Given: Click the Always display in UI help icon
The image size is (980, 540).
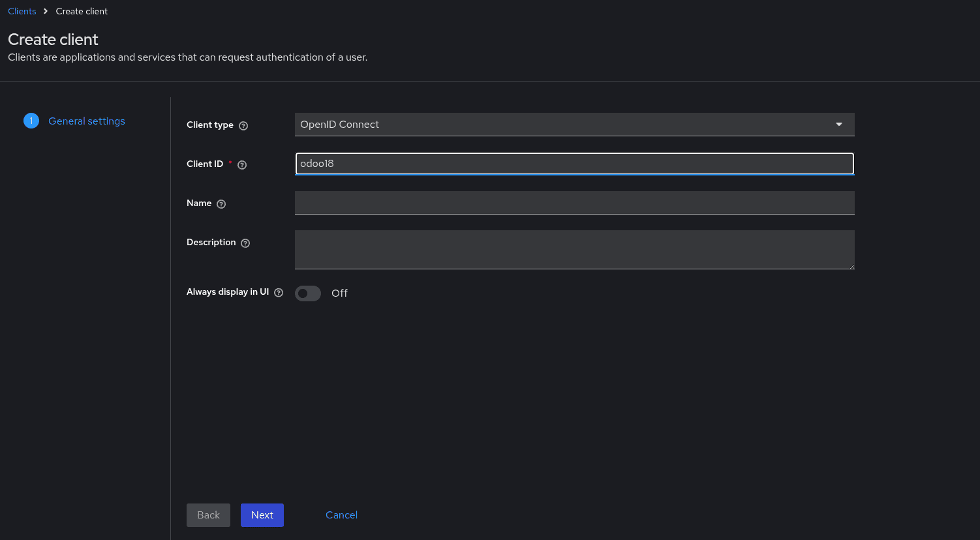Looking at the screenshot, I should 279,292.
